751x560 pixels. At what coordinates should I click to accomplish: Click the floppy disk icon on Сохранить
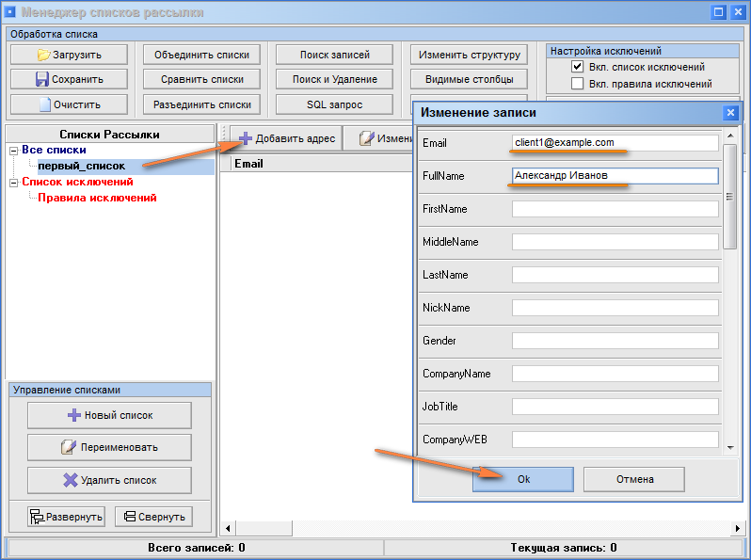click(42, 80)
